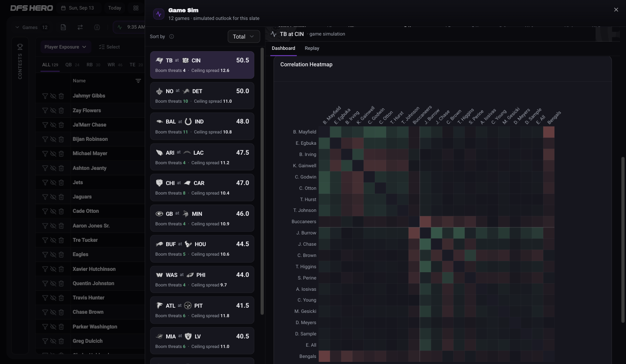Remove Cade Otton using trash icon

[x=61, y=211]
